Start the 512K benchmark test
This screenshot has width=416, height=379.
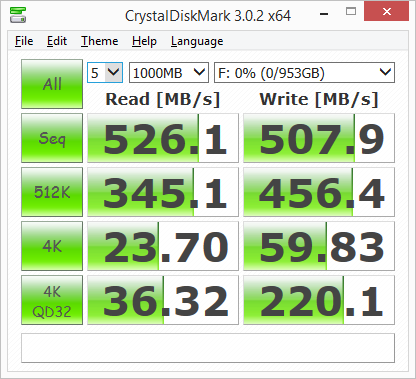(x=52, y=192)
